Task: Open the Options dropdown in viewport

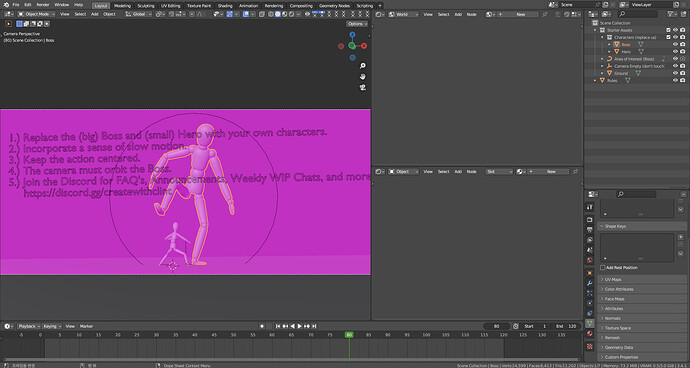Action: (356, 24)
